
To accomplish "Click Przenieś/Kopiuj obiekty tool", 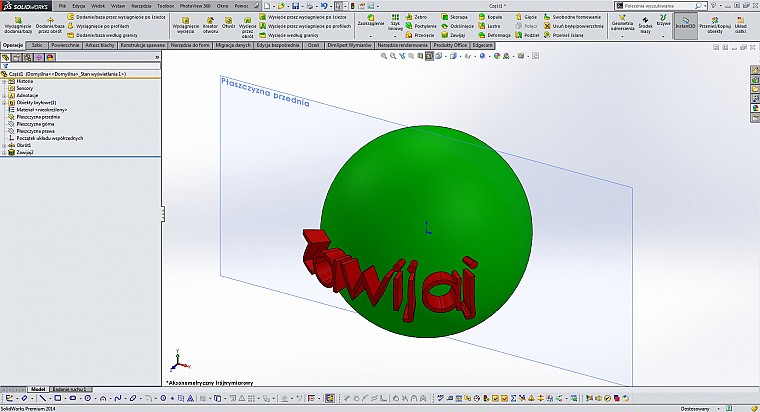I will click(x=715, y=25).
